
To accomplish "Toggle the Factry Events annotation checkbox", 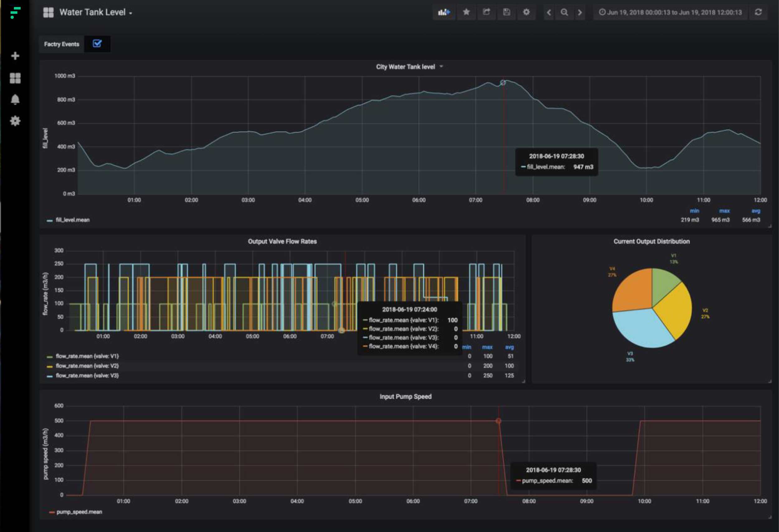I will (x=97, y=44).
